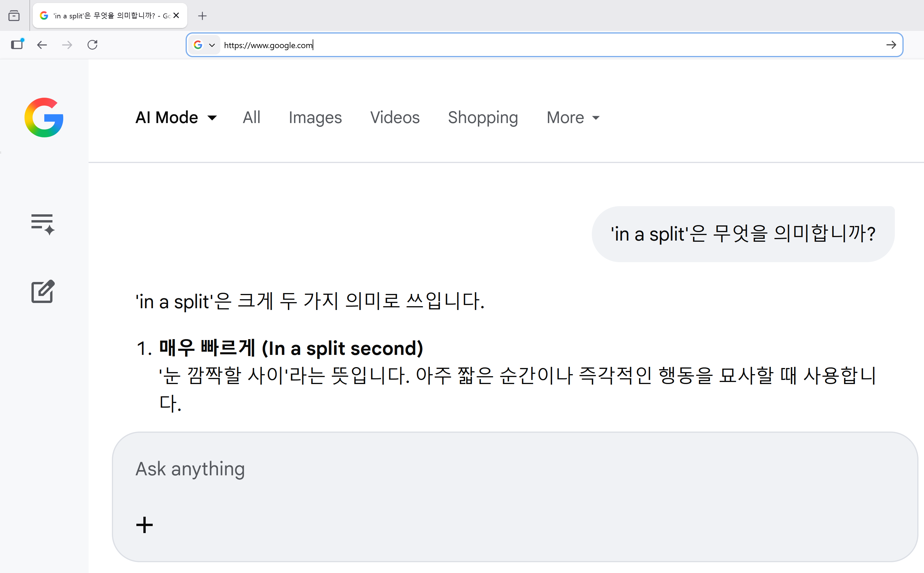Image resolution: width=924 pixels, height=573 pixels.
Task: Select the Shopping results tab
Action: point(483,118)
